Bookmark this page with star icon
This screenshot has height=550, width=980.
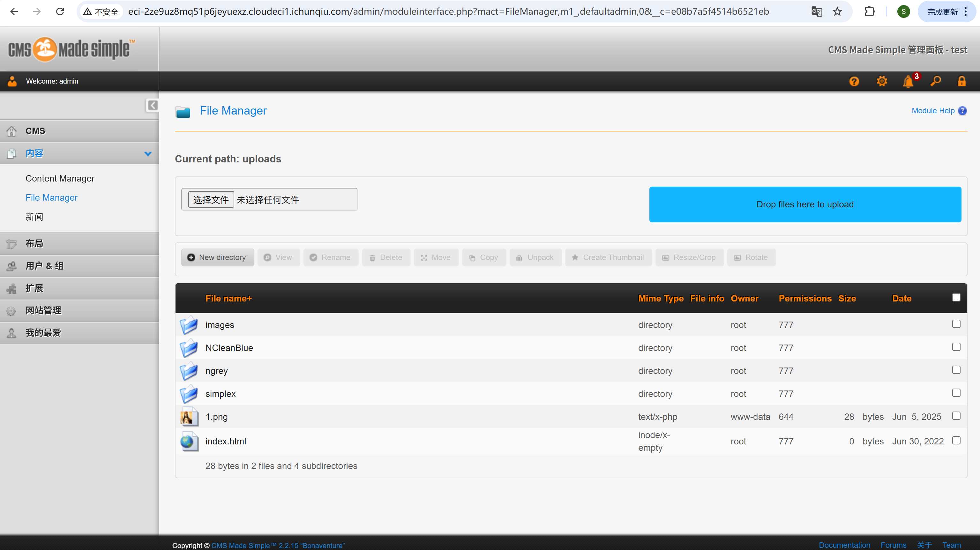coord(837,11)
